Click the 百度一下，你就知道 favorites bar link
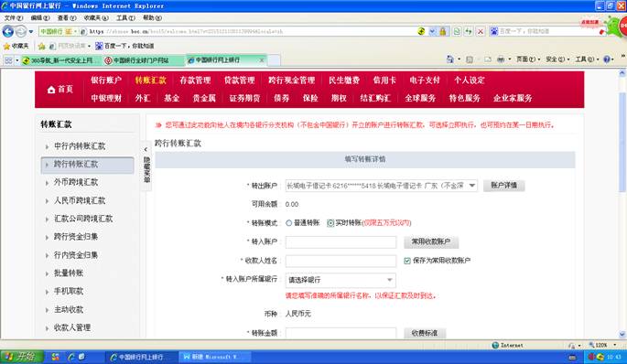Viewport: 627px width, 364px height. 124,47
